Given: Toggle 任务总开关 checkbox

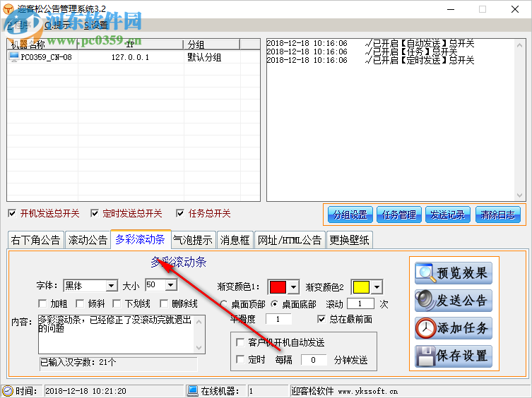Looking at the screenshot, I should (x=180, y=213).
